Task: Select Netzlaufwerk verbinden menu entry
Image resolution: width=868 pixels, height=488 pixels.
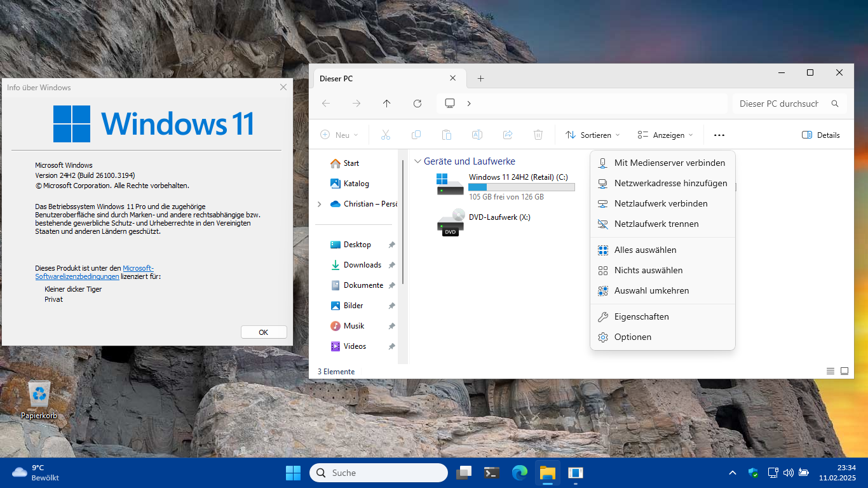Action: (661, 203)
